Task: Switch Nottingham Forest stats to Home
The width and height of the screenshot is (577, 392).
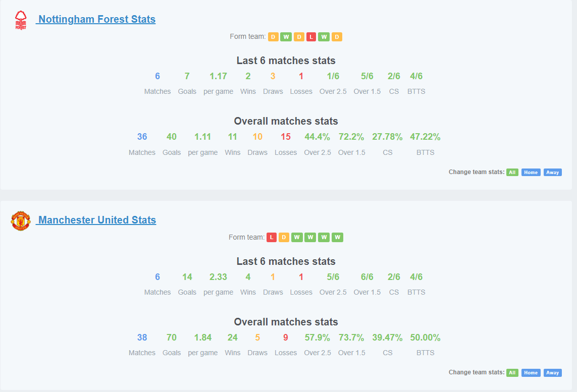Action: pyautogui.click(x=531, y=172)
